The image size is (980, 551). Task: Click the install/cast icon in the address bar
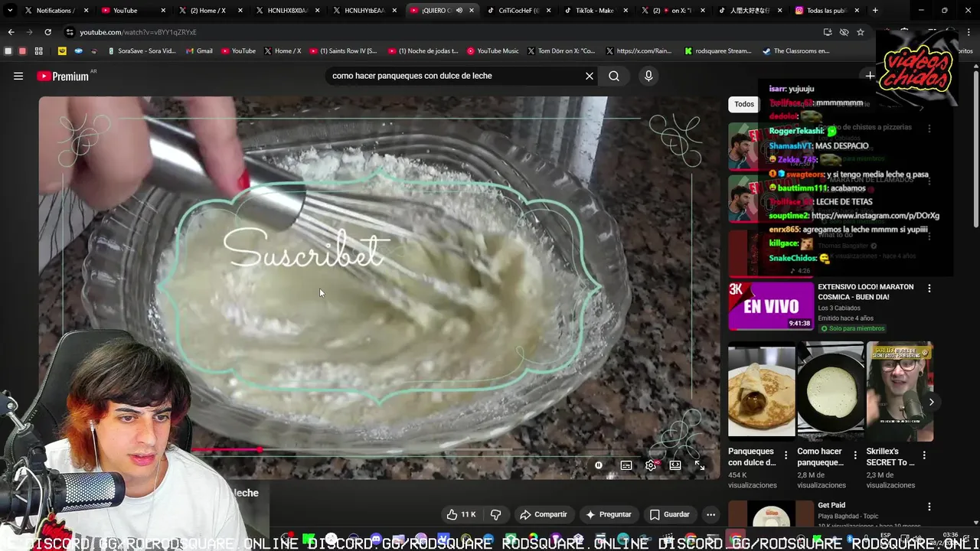point(828,32)
